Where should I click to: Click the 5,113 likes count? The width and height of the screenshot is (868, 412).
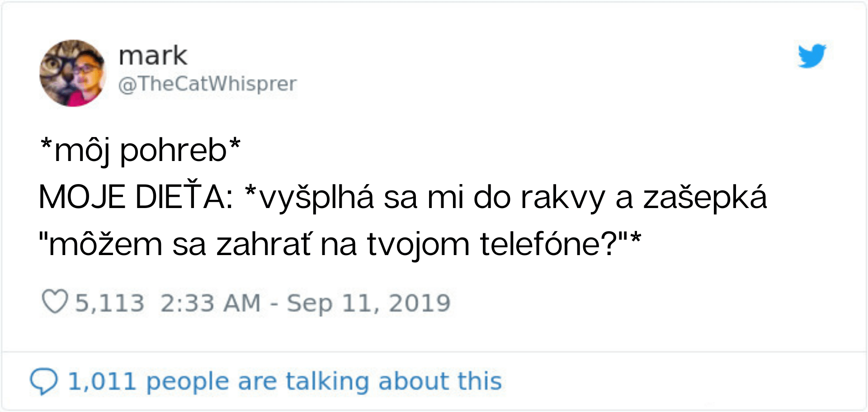tap(109, 303)
